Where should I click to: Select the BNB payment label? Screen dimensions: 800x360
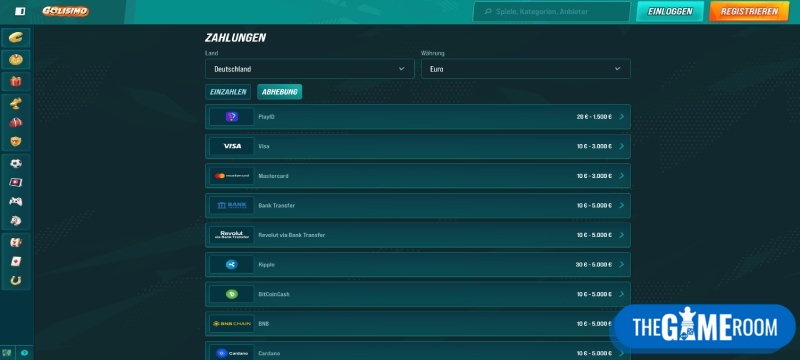point(264,324)
